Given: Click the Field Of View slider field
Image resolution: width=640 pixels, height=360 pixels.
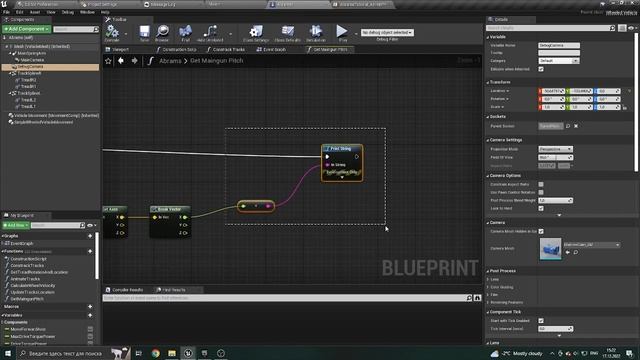Looking at the screenshot, I should point(555,158).
